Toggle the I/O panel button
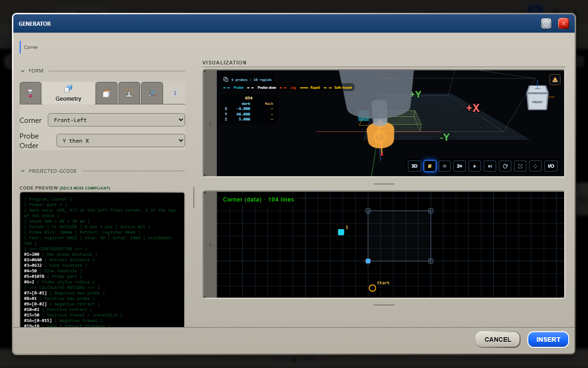This screenshot has height=368, width=588. [551, 166]
